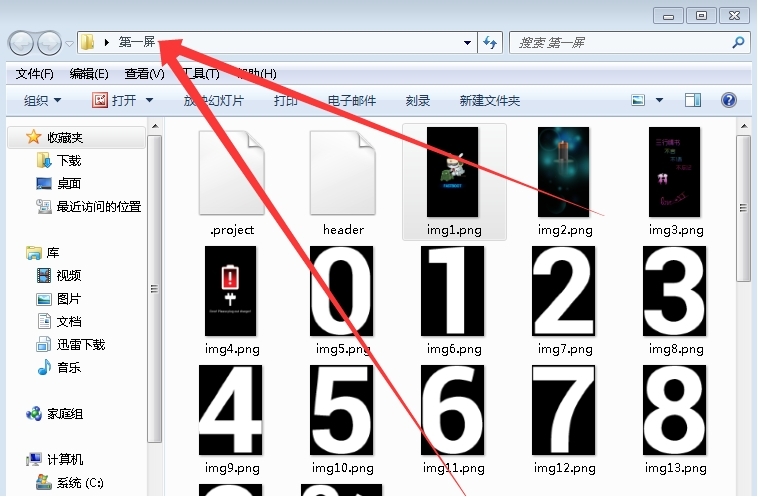Open the 组织 dropdown menu
The height and width of the screenshot is (497, 758).
click(x=42, y=101)
